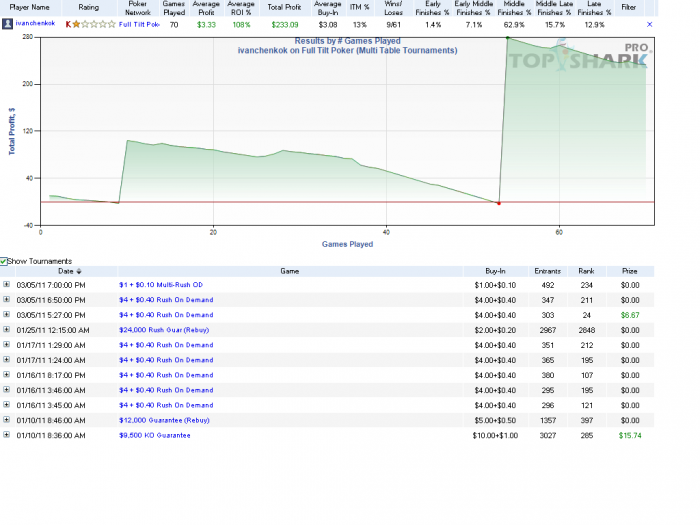The height and width of the screenshot is (525, 700).
Task: Click the Player Name column header
Action: pos(29,8)
